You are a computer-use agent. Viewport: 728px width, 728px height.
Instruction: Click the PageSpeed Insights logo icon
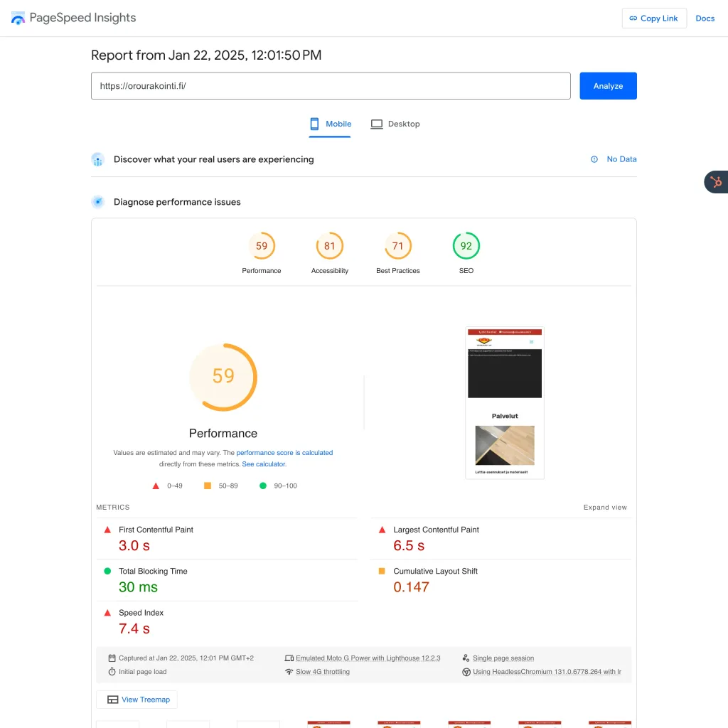click(x=18, y=18)
